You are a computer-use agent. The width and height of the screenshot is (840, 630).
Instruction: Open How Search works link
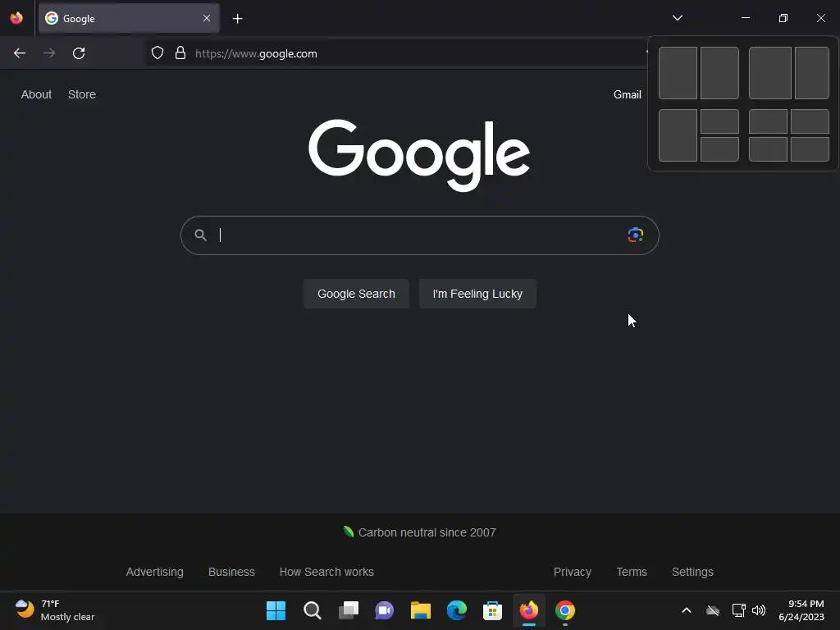[x=326, y=572]
